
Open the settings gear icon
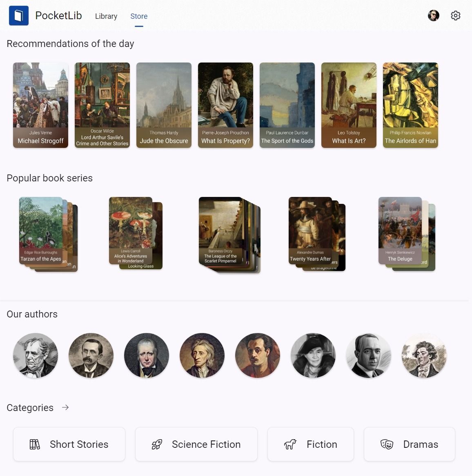455,16
